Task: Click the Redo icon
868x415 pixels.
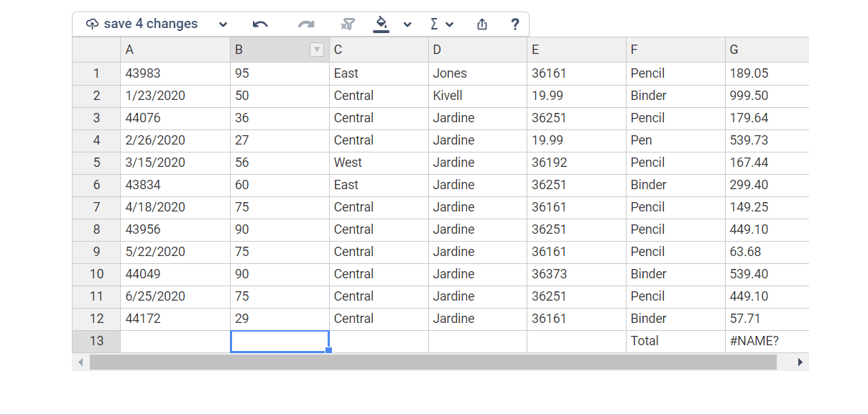Action: click(x=305, y=23)
